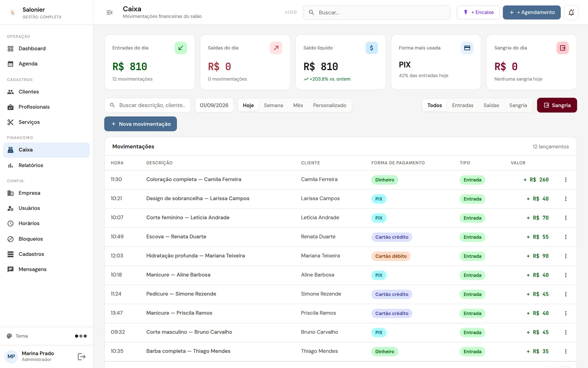Click the logout icon next to Marina Prado
588x368 pixels.
[82, 357]
